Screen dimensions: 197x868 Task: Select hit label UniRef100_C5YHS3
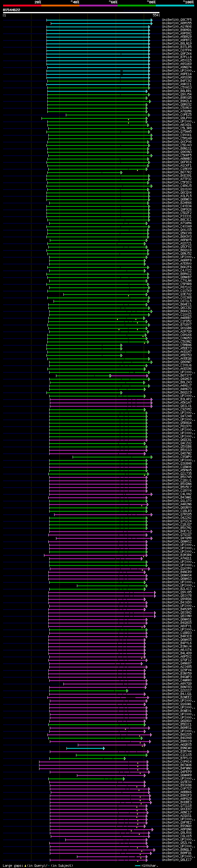(x=177, y=88)
